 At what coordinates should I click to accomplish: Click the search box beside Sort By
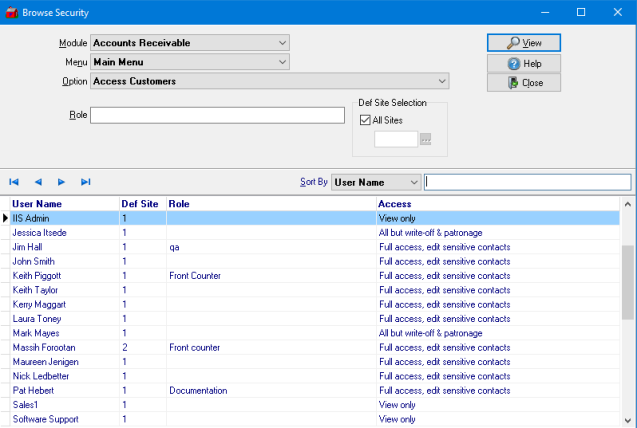[x=527, y=182]
